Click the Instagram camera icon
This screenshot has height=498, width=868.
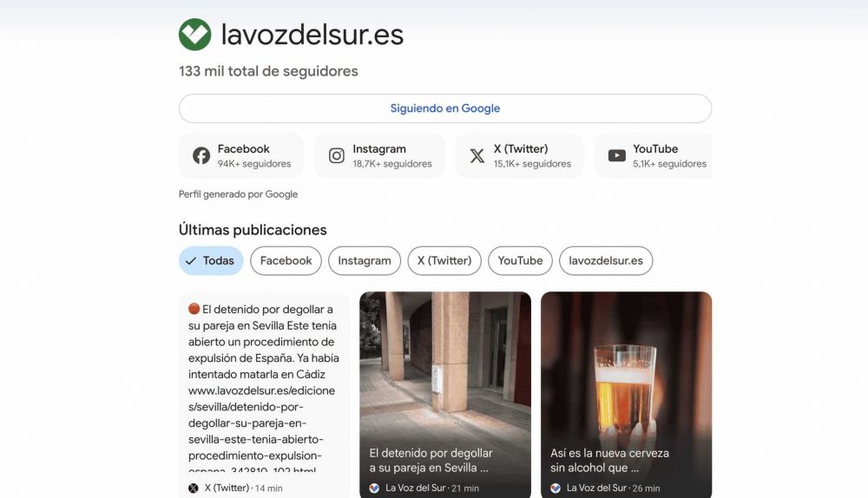tap(337, 155)
